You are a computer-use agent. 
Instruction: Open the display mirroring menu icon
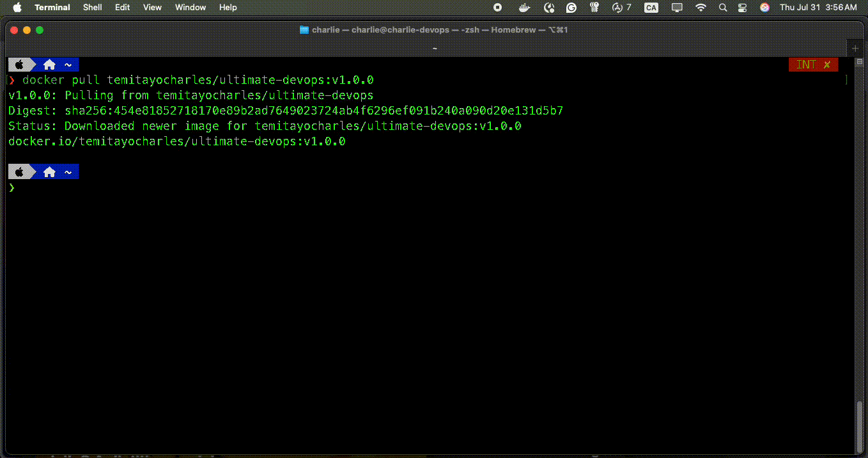677,8
